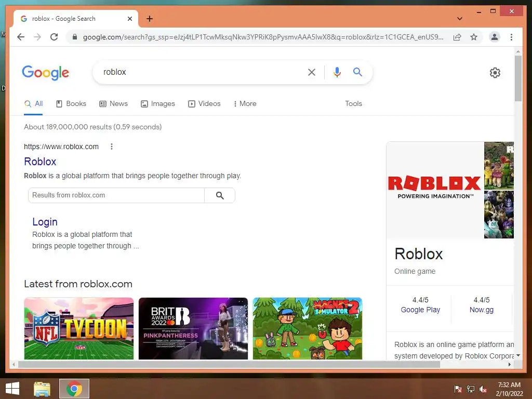Open the Roblox result title link
The height and width of the screenshot is (399, 532).
click(x=40, y=162)
